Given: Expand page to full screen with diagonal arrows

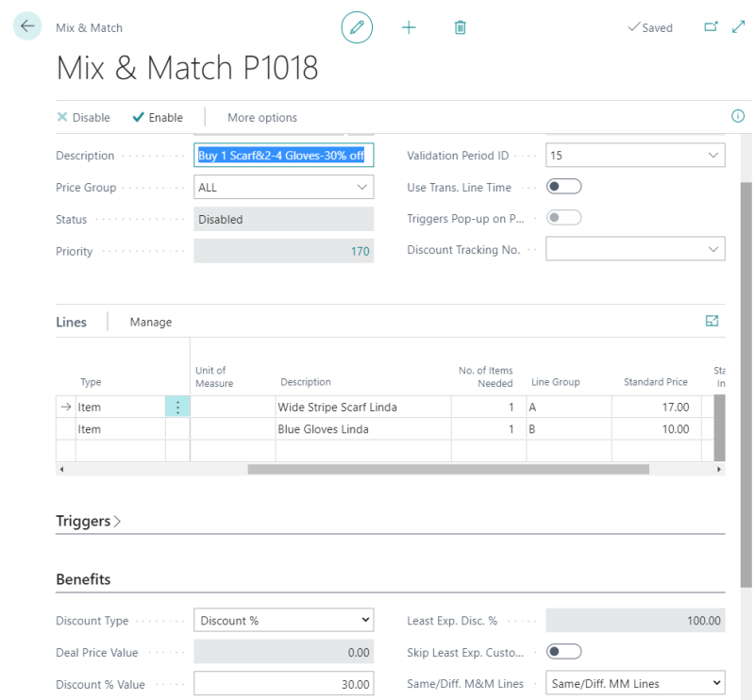Looking at the screenshot, I should click(738, 27).
